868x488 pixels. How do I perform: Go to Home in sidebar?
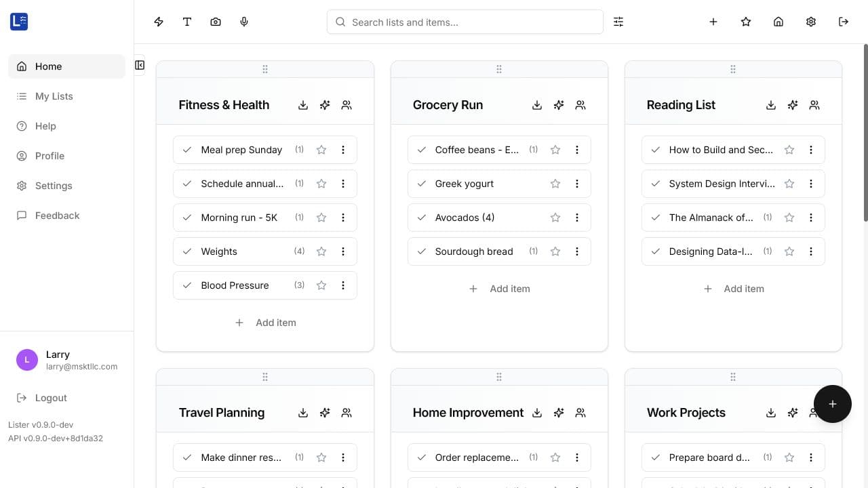[x=66, y=66]
